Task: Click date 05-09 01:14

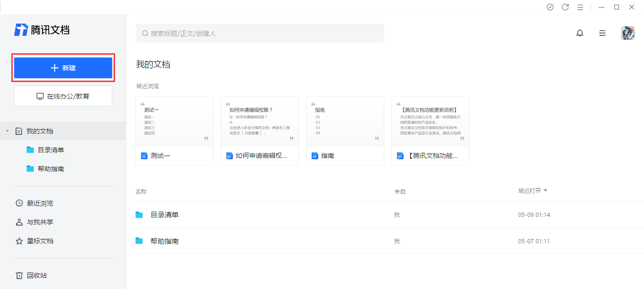Action: coord(534,215)
